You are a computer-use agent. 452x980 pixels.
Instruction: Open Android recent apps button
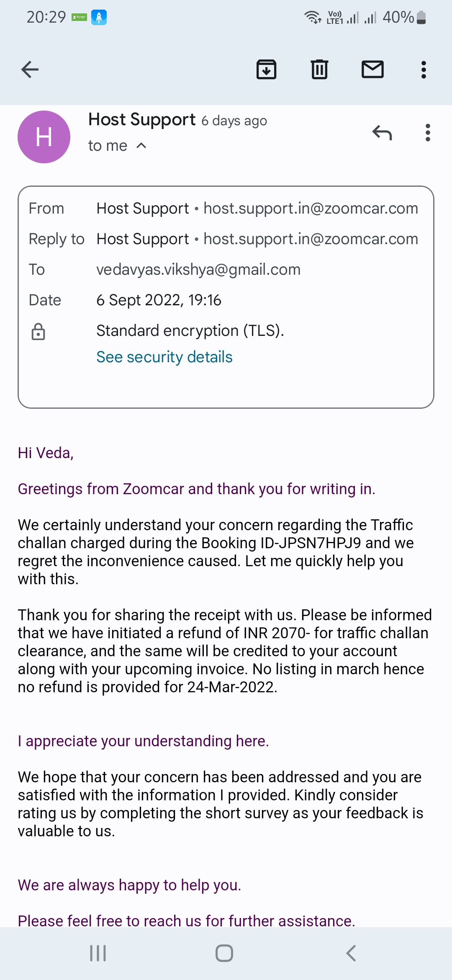[x=98, y=953]
